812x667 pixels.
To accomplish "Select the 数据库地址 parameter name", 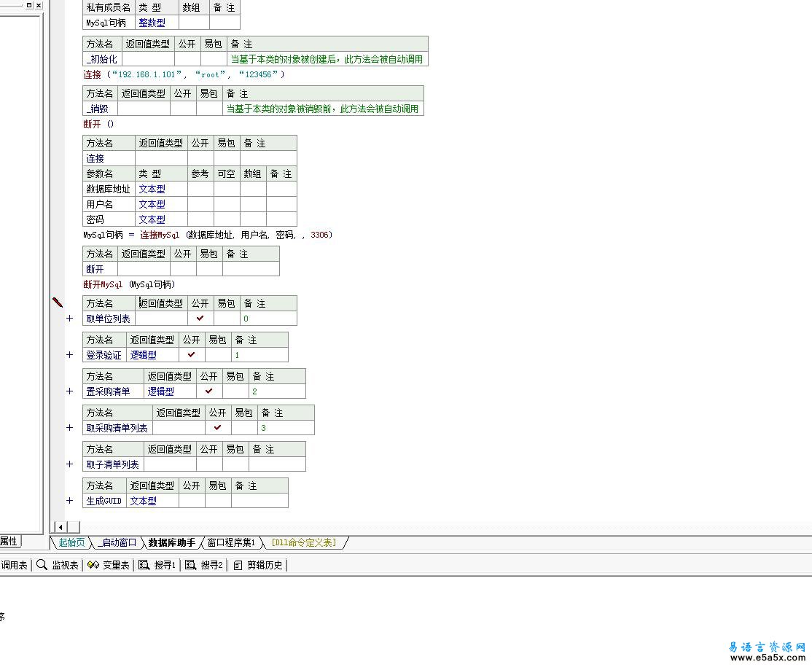I will coord(109,189).
